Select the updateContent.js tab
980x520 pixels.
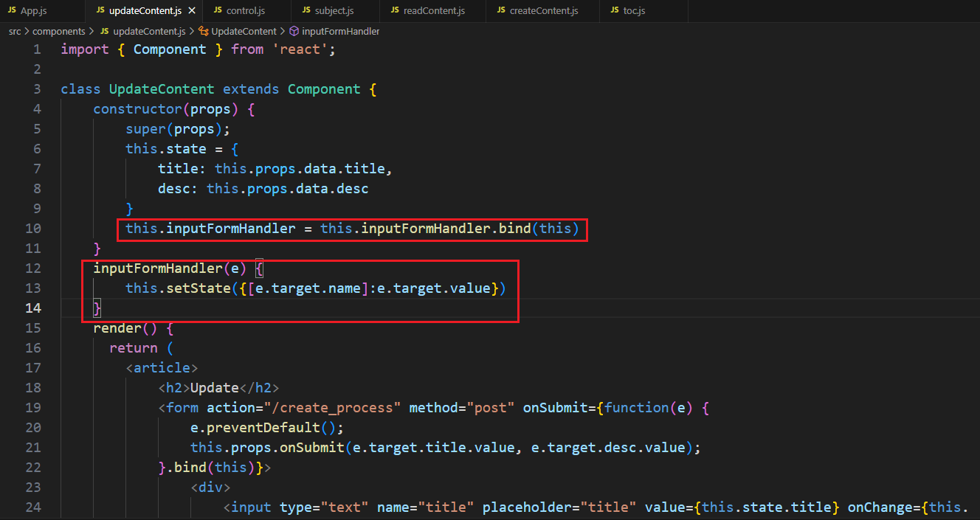(145, 11)
